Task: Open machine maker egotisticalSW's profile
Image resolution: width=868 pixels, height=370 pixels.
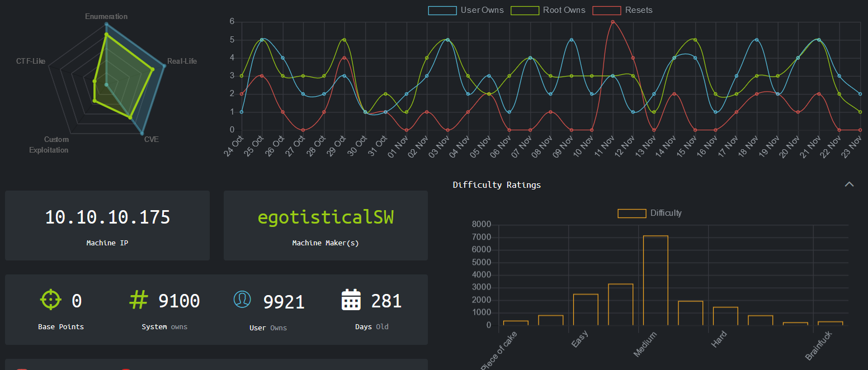Action: [325, 217]
